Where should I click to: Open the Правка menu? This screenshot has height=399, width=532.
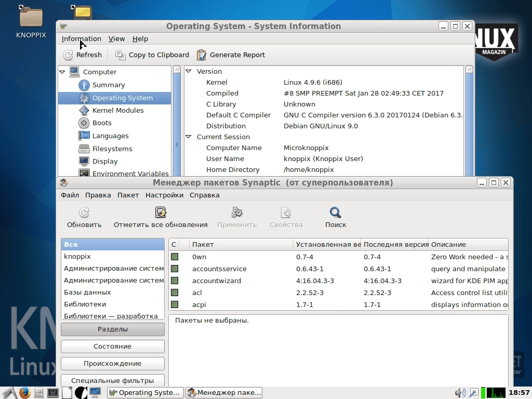[98, 195]
